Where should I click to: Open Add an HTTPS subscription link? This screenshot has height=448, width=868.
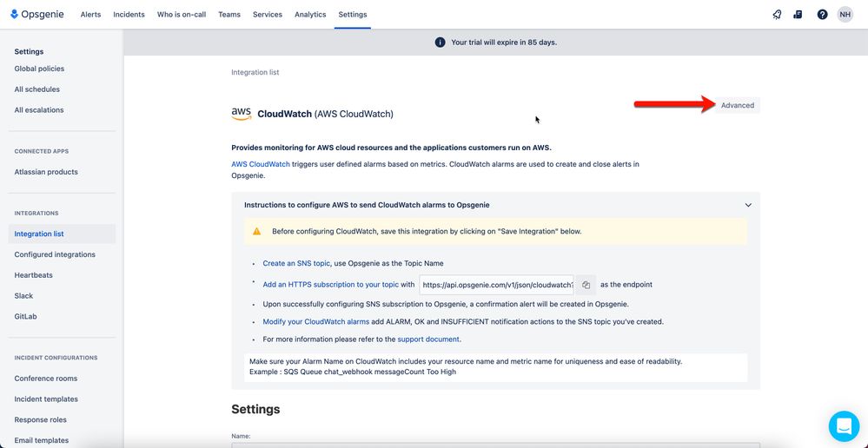[330, 285]
